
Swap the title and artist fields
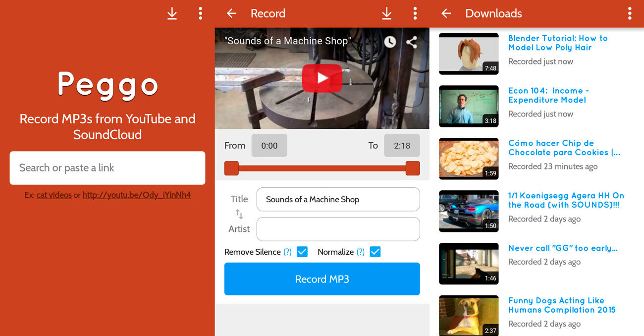[239, 214]
